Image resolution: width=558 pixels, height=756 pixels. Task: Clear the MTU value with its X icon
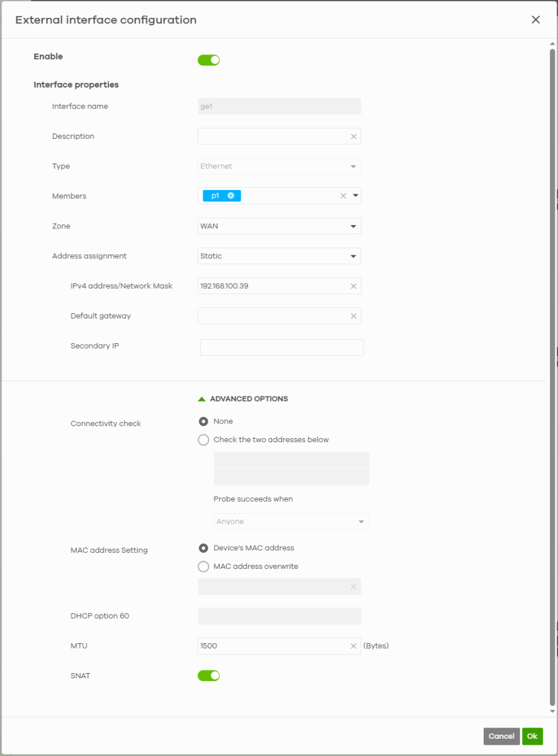[x=353, y=646]
